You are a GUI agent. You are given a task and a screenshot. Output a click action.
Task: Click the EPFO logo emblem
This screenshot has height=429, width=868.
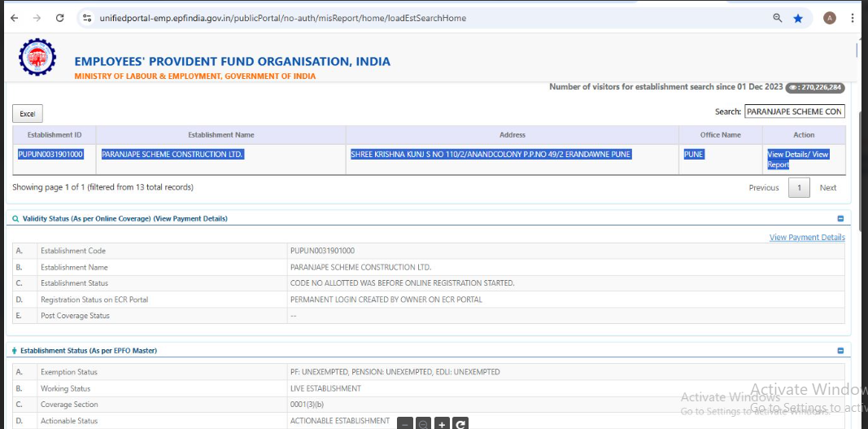point(37,58)
